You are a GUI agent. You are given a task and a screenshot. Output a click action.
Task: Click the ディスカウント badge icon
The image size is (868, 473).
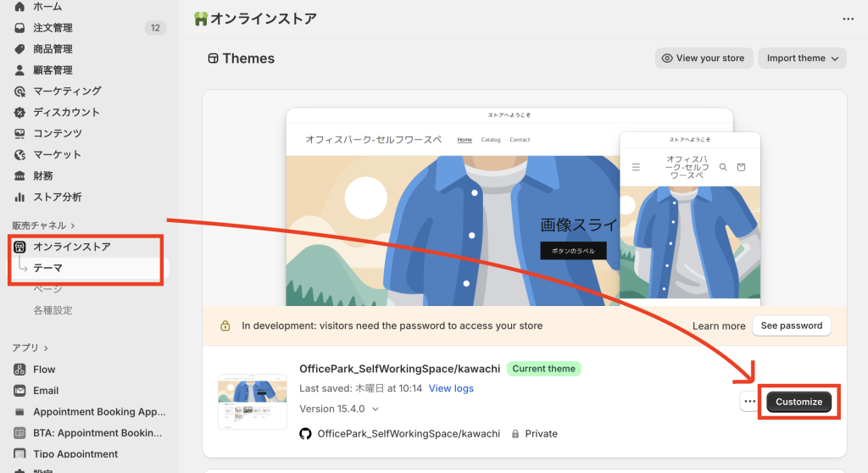coord(19,113)
